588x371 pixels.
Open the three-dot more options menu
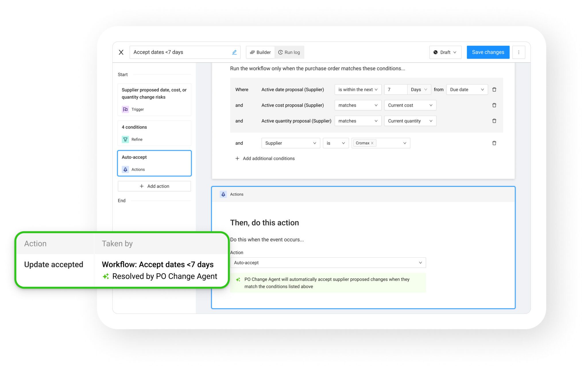519,52
